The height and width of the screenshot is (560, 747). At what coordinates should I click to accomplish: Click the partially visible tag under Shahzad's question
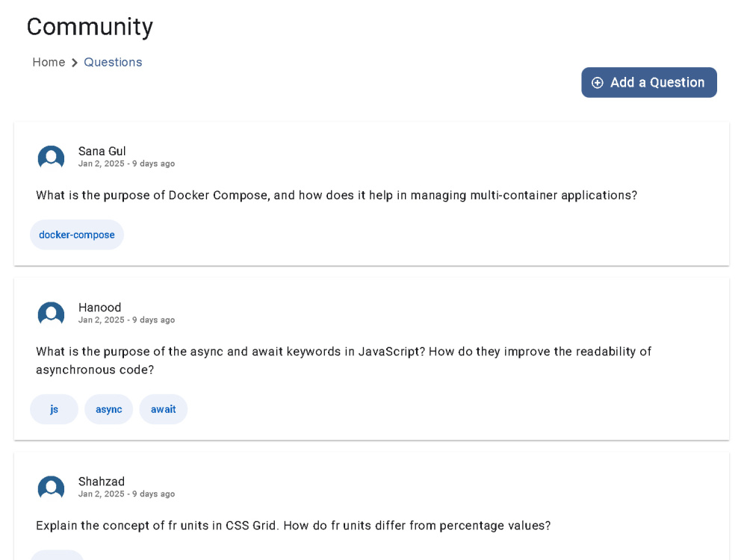[57, 555]
